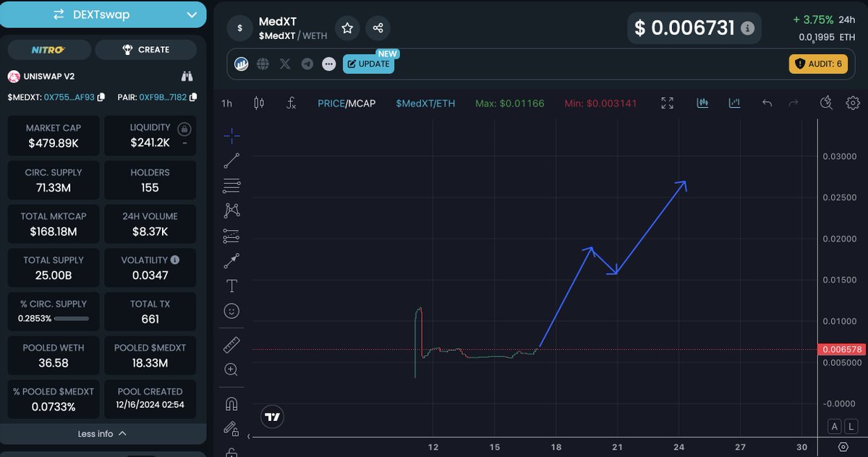Select the crosshair cursor tool

231,135
